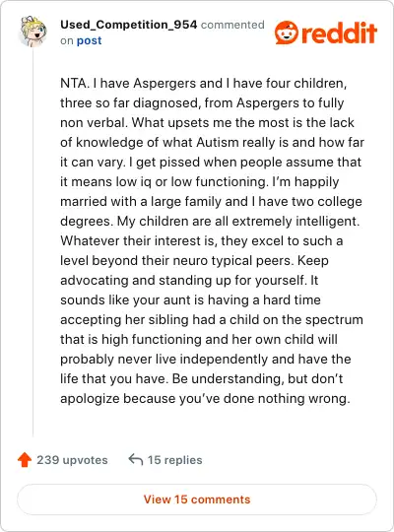Select the 239 upvotes count

click(72, 460)
